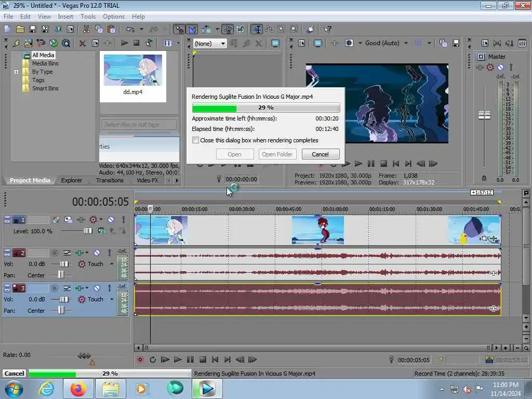The image size is (532, 399).
Task: Click the What's This help arrow icon
Action: coord(327,29)
